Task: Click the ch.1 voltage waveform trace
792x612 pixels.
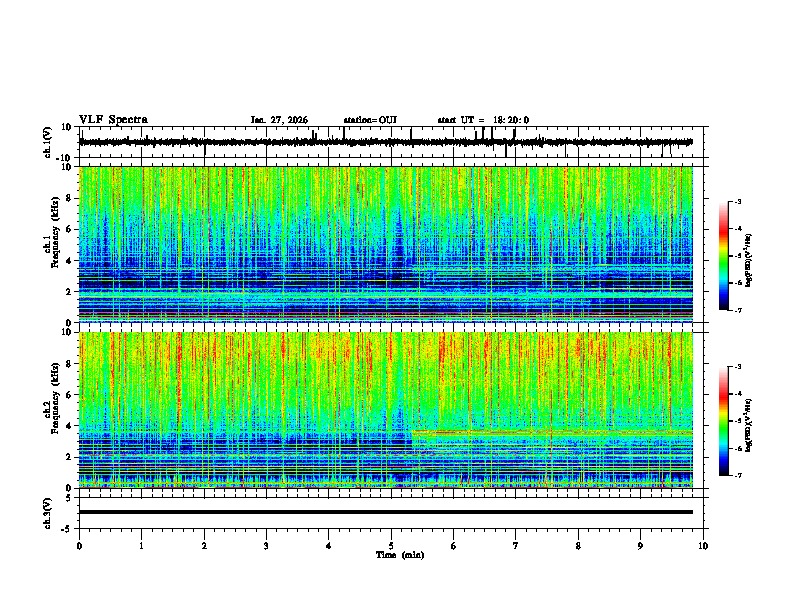Action: pos(385,142)
